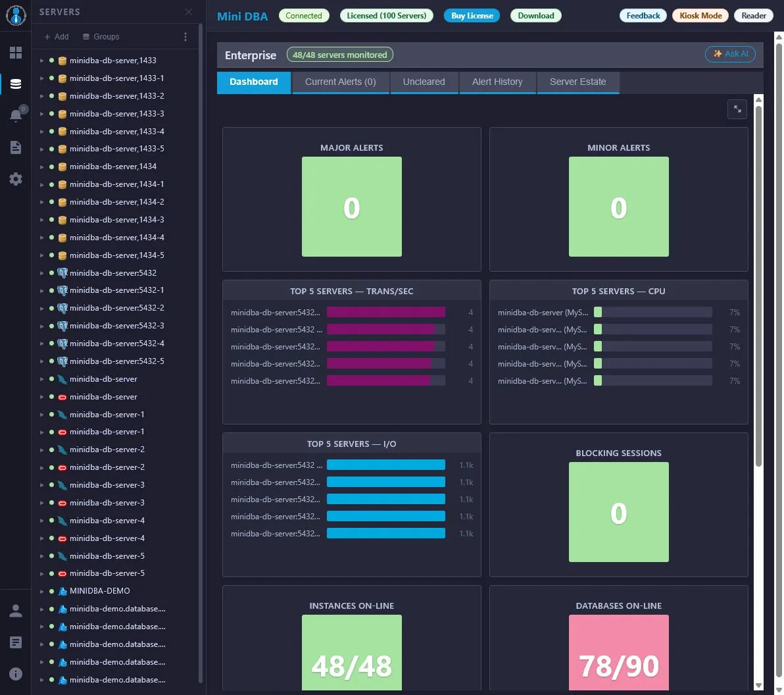
Task: Open the document reports sidebar icon
Action: [x=16, y=147]
